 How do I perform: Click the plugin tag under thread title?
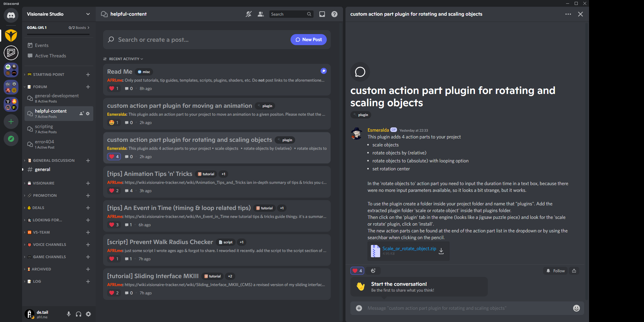pyautogui.click(x=361, y=115)
